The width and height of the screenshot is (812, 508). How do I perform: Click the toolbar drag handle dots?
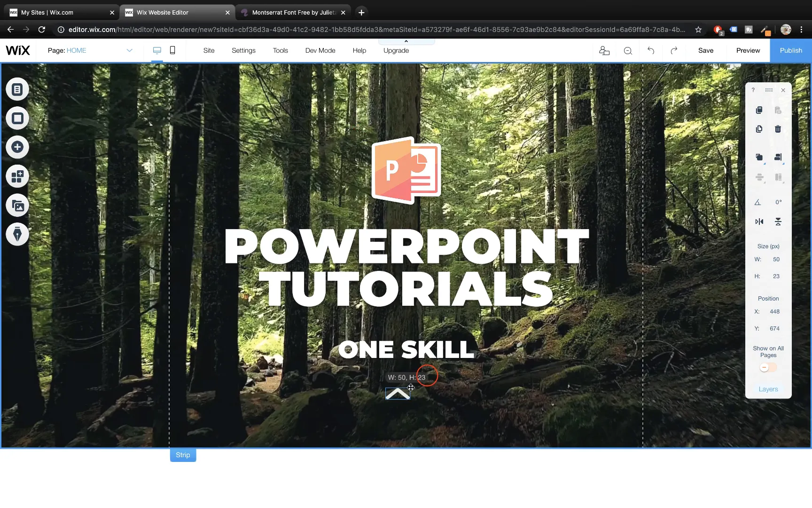point(769,90)
